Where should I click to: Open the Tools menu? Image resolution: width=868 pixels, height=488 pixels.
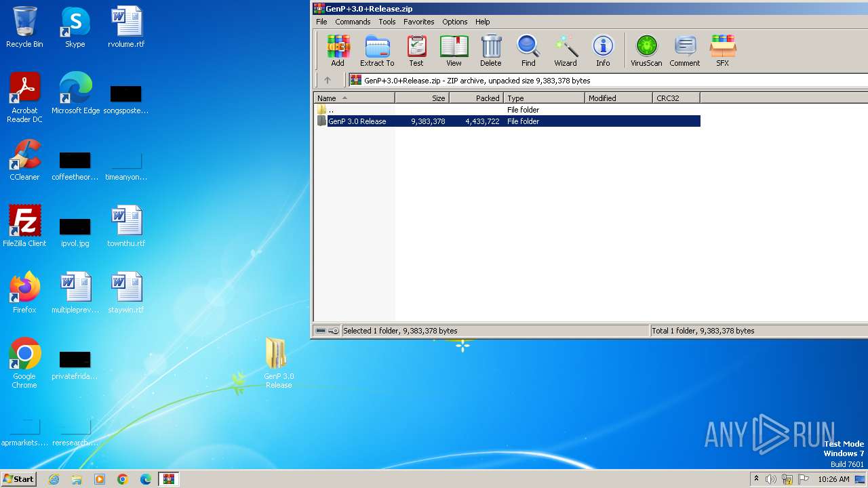click(x=387, y=22)
